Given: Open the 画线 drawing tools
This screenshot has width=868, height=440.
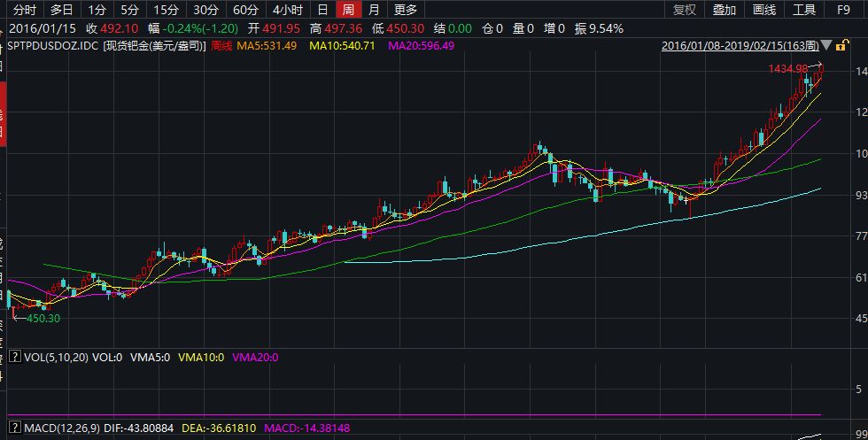Looking at the screenshot, I should (x=763, y=10).
